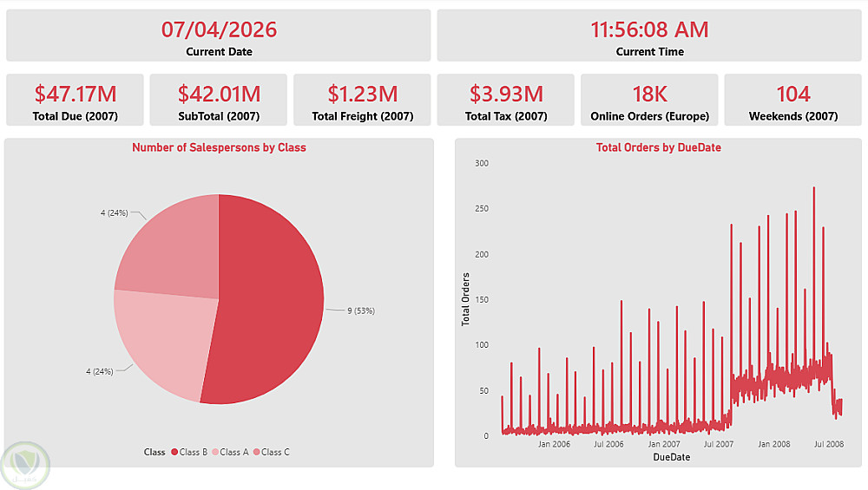Click the 300 y-axis value

(x=482, y=163)
